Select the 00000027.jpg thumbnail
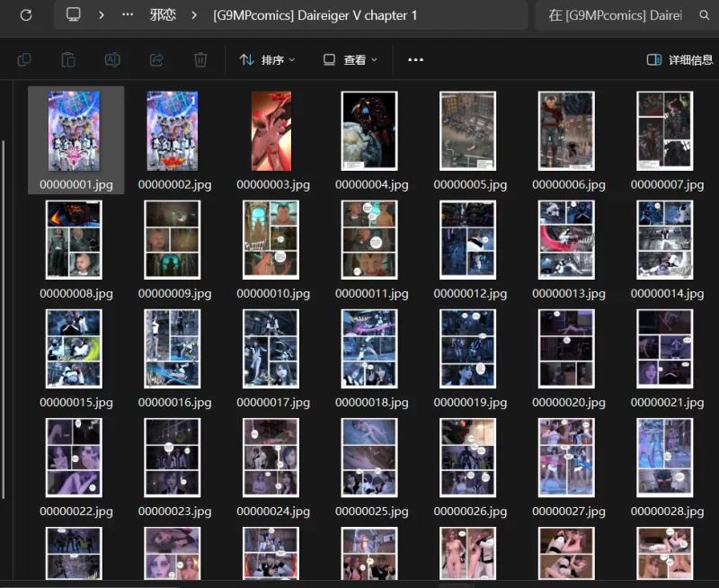 (566, 458)
